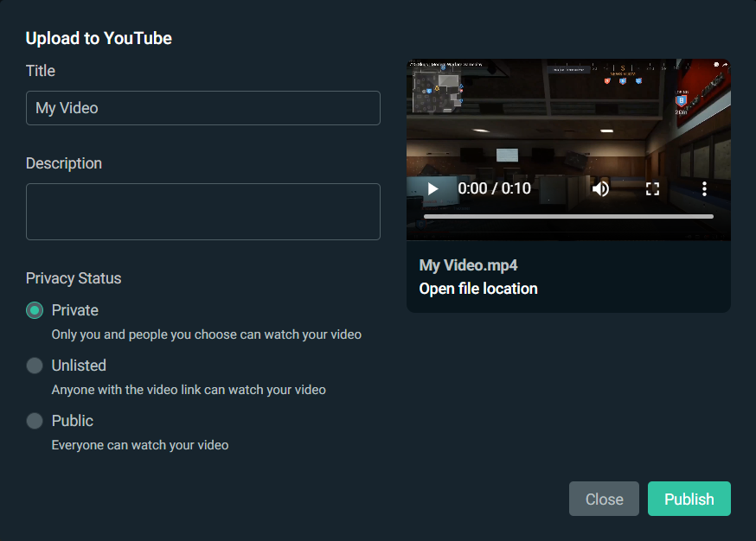
Task: Open video preview in fullscreen
Action: 652,188
